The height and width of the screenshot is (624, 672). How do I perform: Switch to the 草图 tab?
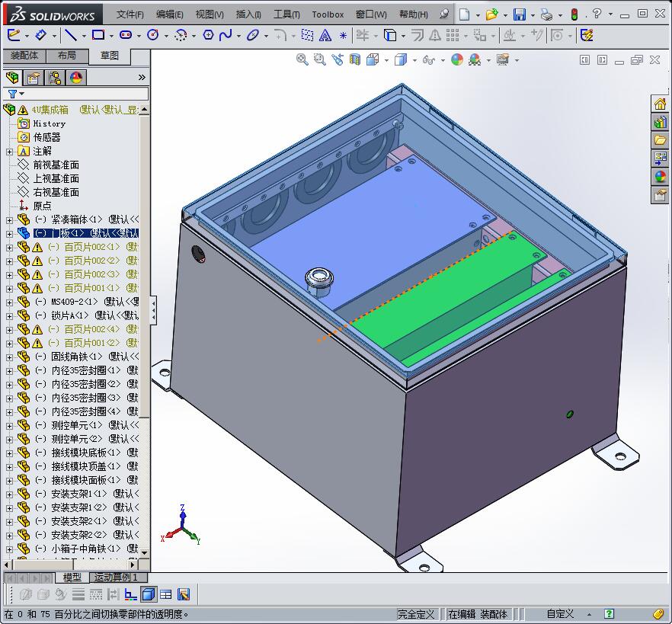110,56
